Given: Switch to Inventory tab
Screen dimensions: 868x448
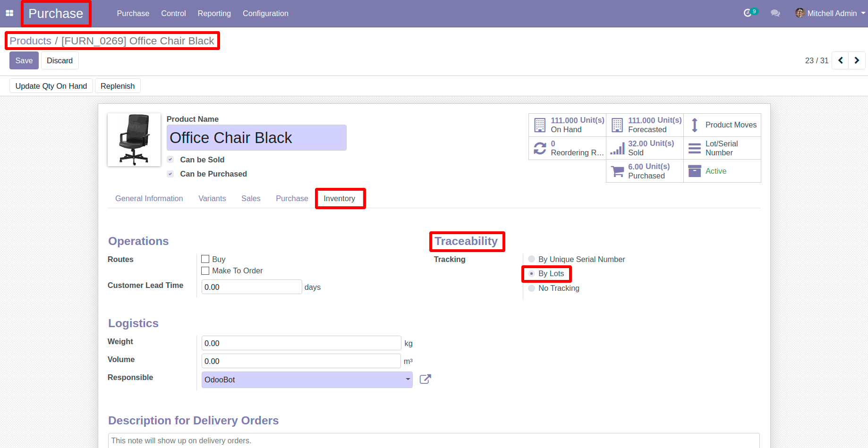Looking at the screenshot, I should [340, 199].
